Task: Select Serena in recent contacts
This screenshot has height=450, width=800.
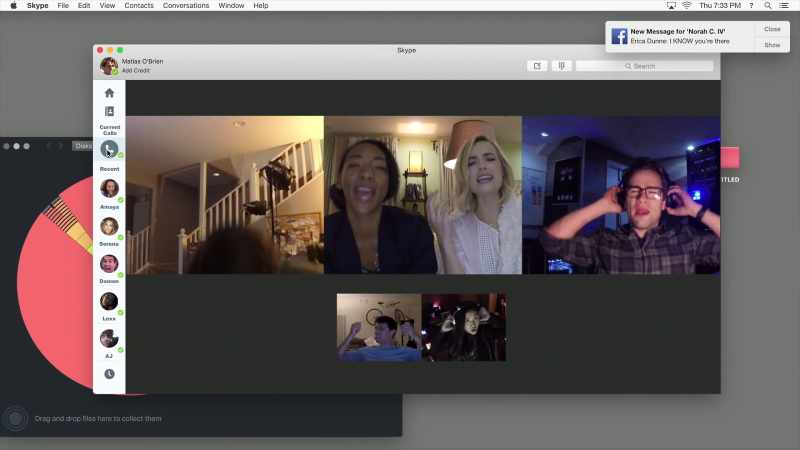Action: coord(109,226)
